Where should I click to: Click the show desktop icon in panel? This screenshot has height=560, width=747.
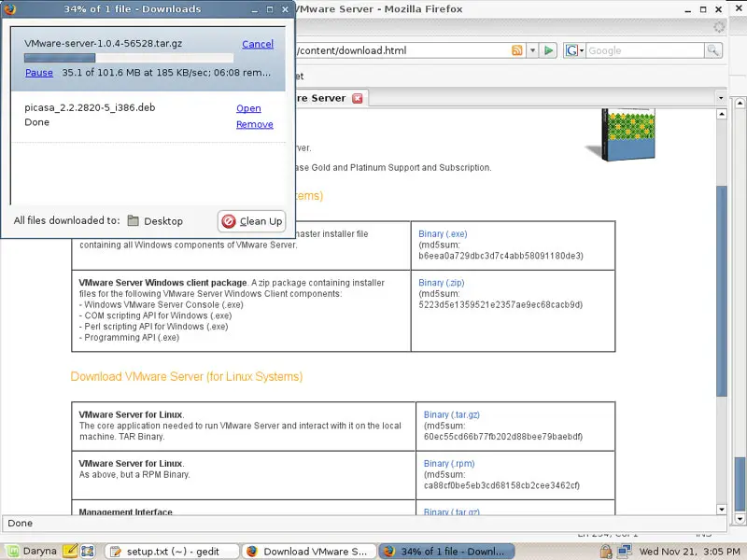pos(88,551)
